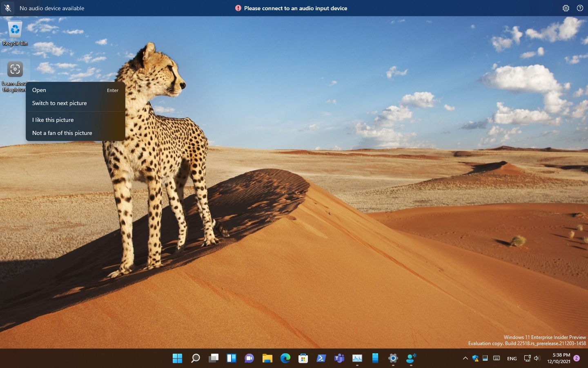Screen dimensions: 588x368
Task: Click the microphone icon in the voice access bar
Action: pyautogui.click(x=7, y=8)
